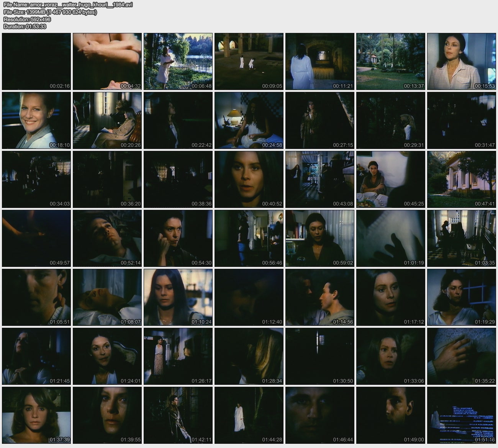Select the frame timestamped 01:33:06
The width and height of the screenshot is (498, 448).
pos(390,356)
